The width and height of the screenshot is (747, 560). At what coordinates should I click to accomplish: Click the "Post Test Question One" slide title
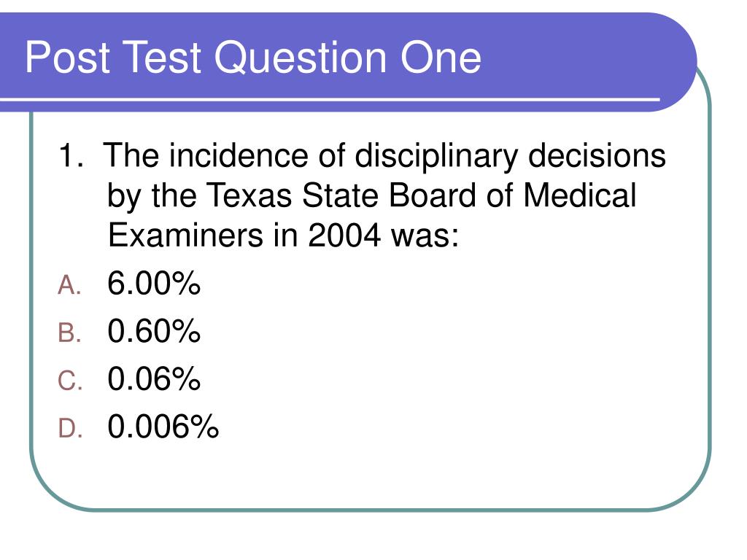[253, 58]
